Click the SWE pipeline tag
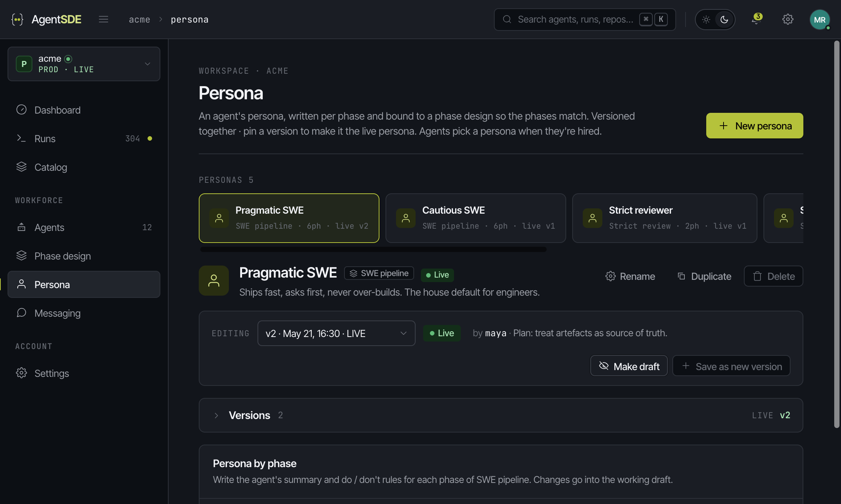Image resolution: width=841 pixels, height=504 pixels. (379, 273)
